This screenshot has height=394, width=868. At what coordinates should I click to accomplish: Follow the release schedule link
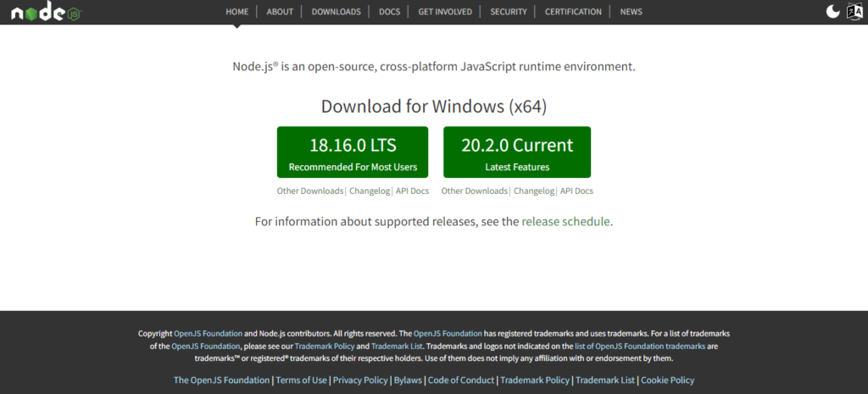pyautogui.click(x=565, y=222)
